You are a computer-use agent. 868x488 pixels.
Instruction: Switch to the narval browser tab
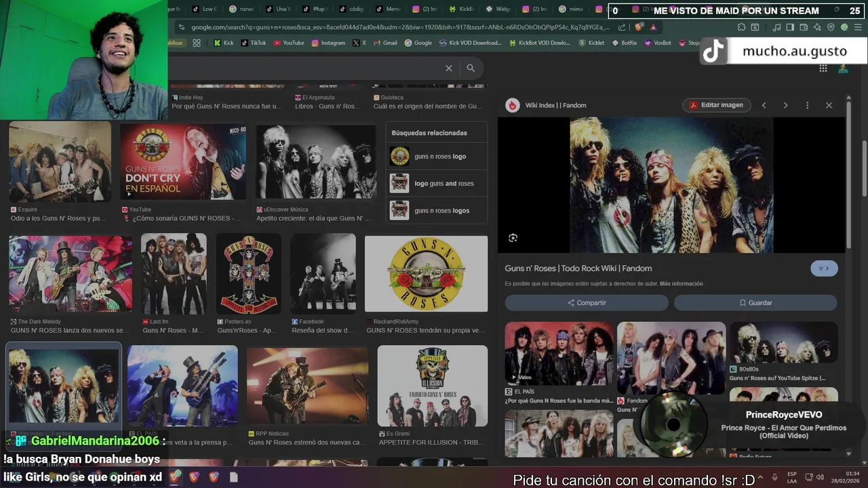click(x=241, y=9)
